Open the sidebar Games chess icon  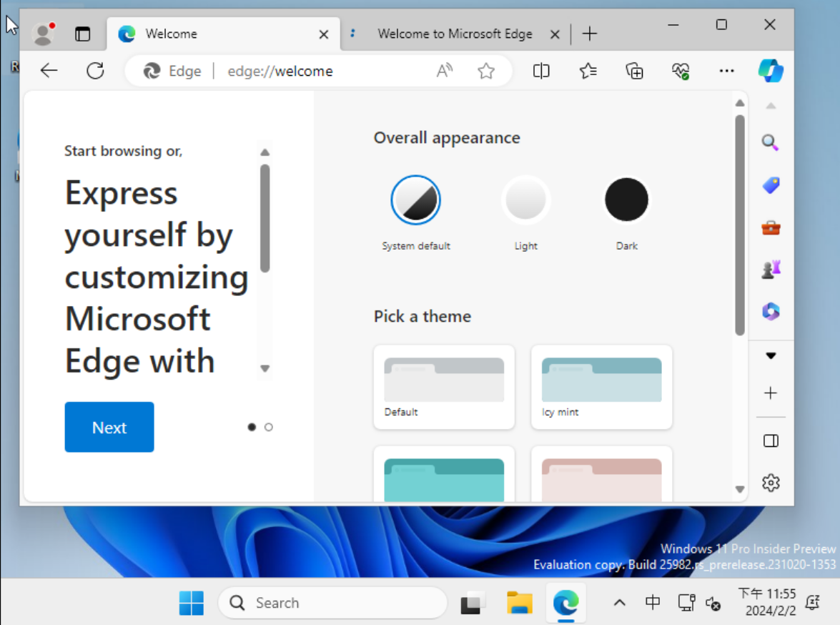click(x=771, y=270)
